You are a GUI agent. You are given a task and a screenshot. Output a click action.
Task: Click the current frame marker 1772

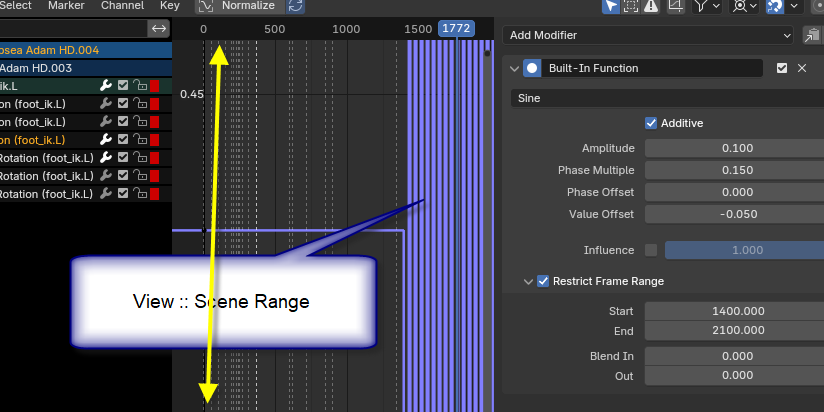coord(456,28)
